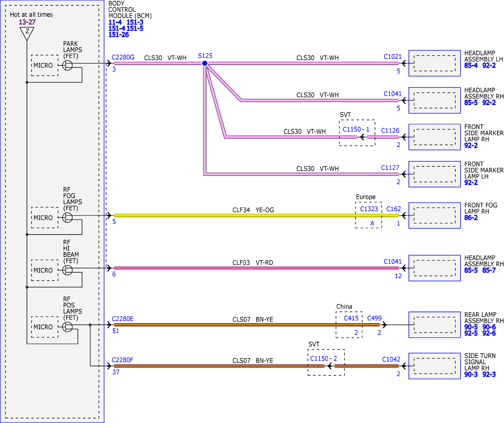
Task: Select the CLF03 VT-RD pink wire
Action: coord(256,268)
